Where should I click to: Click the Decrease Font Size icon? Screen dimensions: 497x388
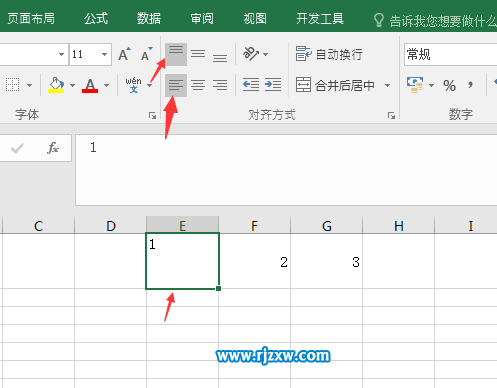tap(146, 54)
